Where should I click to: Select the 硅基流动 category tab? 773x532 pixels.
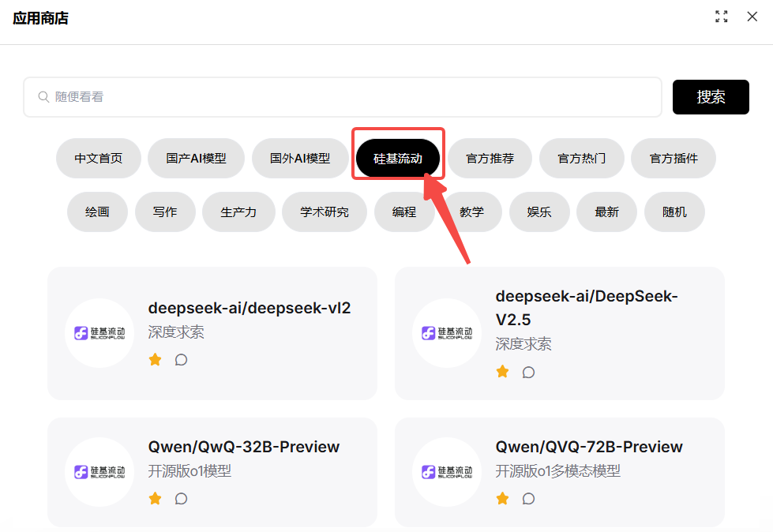pyautogui.click(x=398, y=158)
